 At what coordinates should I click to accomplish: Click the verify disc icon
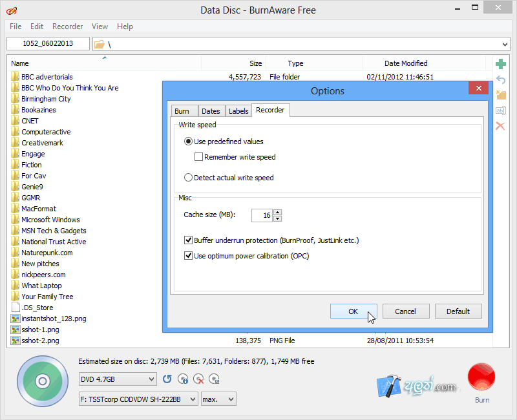(215, 379)
